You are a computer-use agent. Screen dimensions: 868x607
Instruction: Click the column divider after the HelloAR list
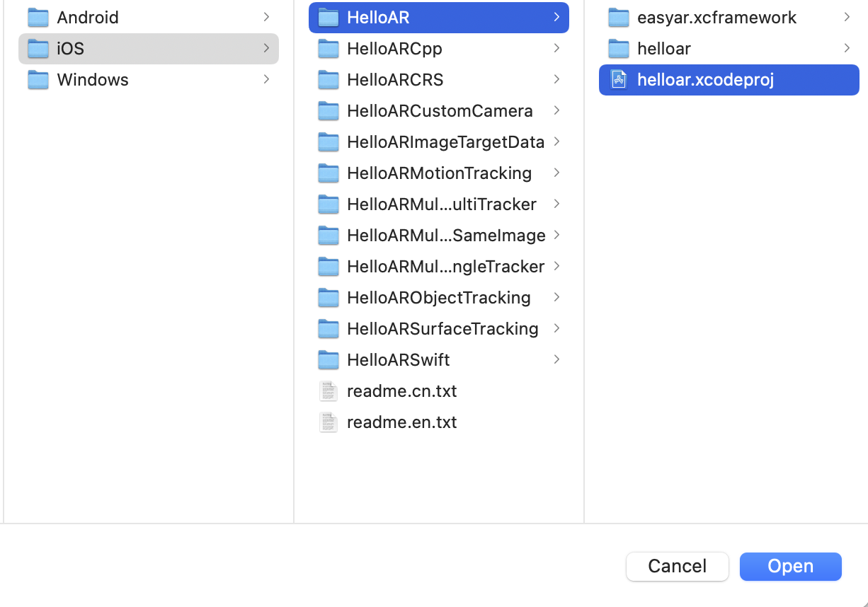584,283
